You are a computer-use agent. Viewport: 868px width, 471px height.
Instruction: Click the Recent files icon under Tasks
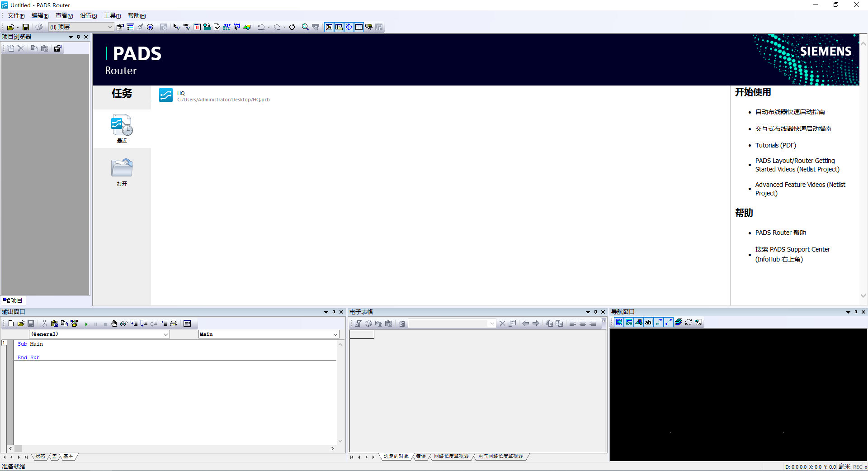(122, 126)
